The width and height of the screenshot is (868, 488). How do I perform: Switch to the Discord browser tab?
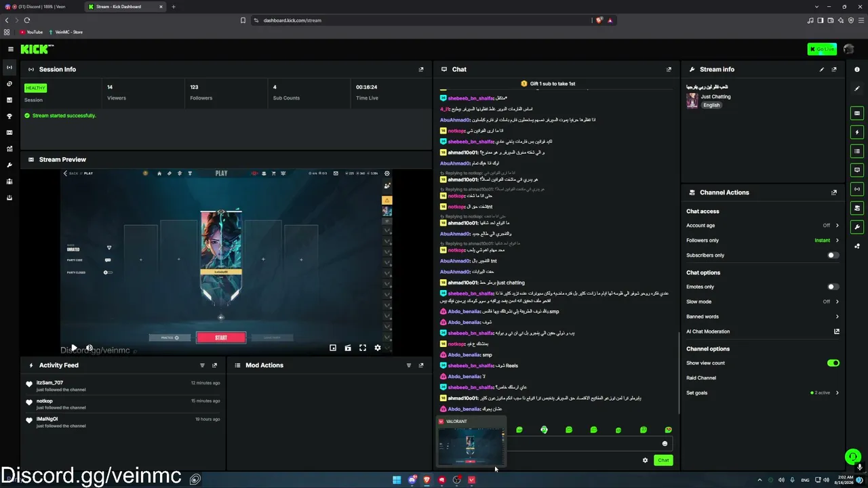coord(42,7)
